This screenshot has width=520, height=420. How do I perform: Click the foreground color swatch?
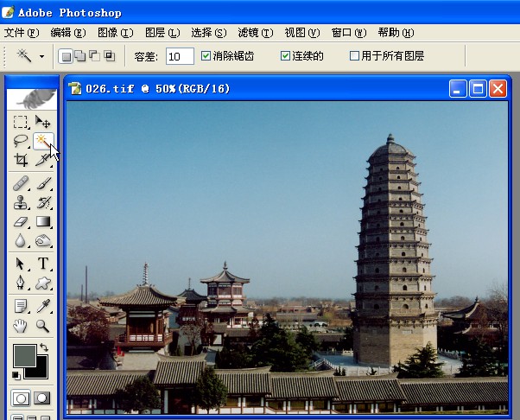tap(24, 355)
